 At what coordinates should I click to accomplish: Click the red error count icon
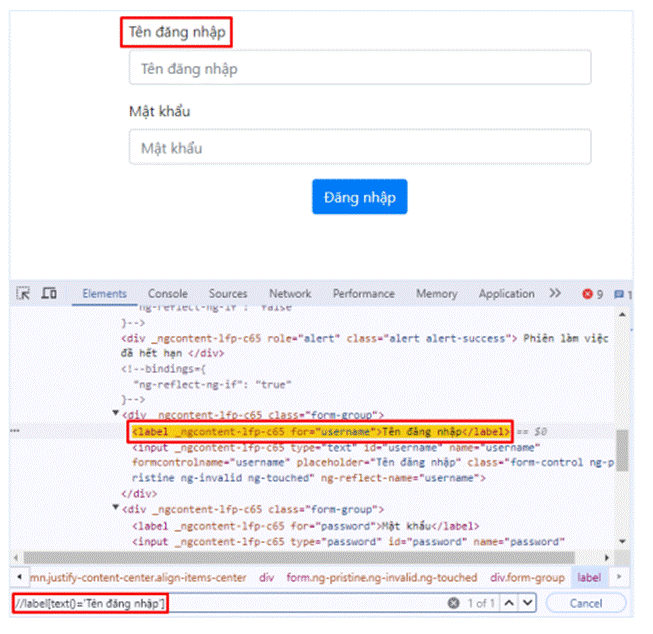pos(588,294)
